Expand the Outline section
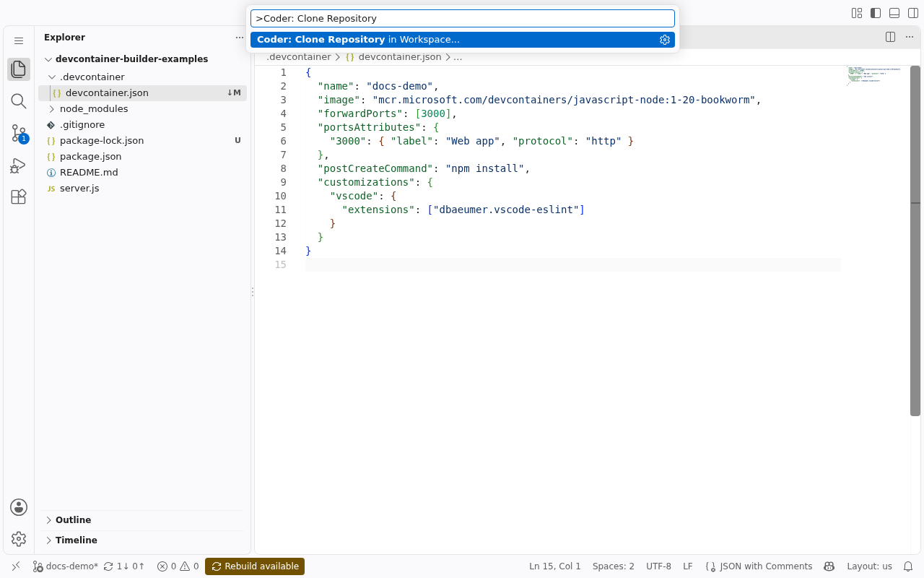924x578 pixels. click(143, 520)
